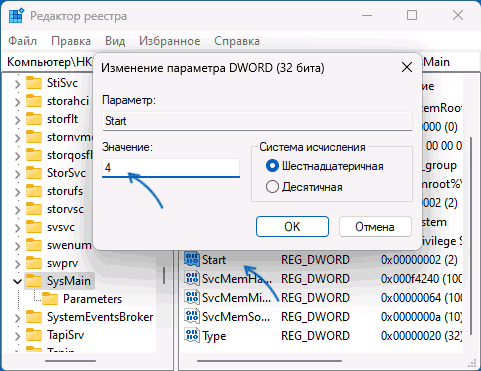Screen dimensions: 481x371
Task: Select the Parameters tree item label
Action: tap(92, 299)
